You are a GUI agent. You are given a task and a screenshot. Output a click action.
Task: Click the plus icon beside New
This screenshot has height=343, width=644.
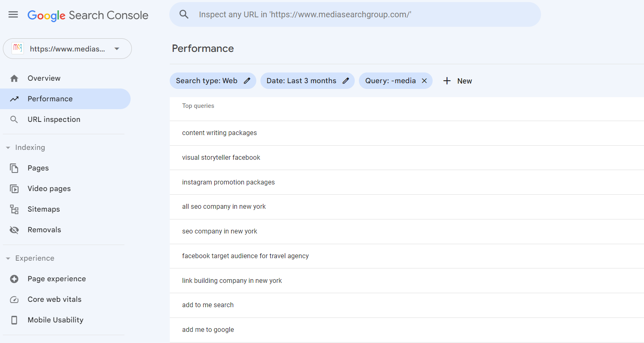pyautogui.click(x=447, y=81)
